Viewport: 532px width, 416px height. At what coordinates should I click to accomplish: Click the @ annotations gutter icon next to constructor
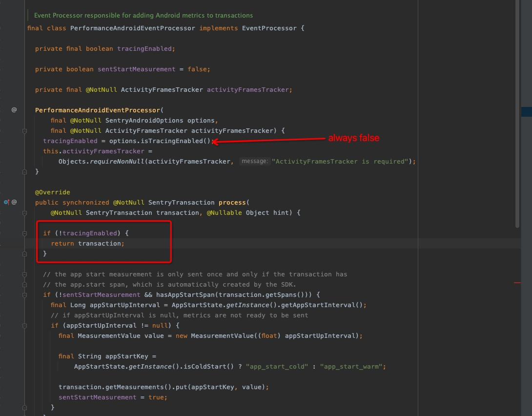pyautogui.click(x=13, y=109)
